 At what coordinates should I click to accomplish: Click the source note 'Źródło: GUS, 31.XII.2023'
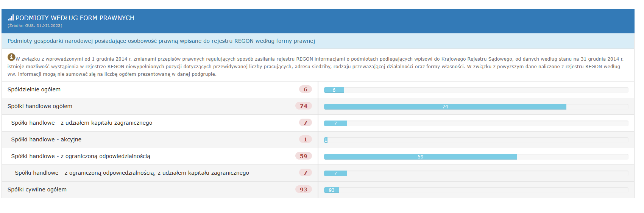click(35, 26)
